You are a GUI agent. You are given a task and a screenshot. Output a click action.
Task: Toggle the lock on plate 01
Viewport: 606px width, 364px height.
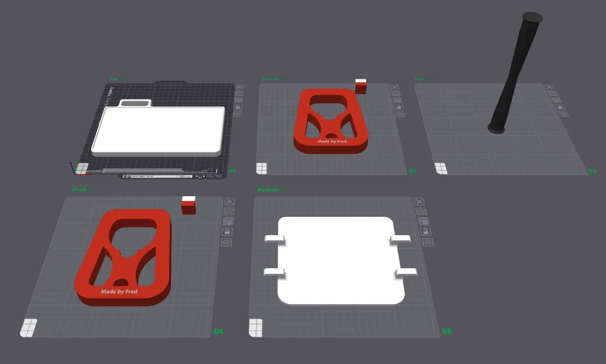(238, 107)
